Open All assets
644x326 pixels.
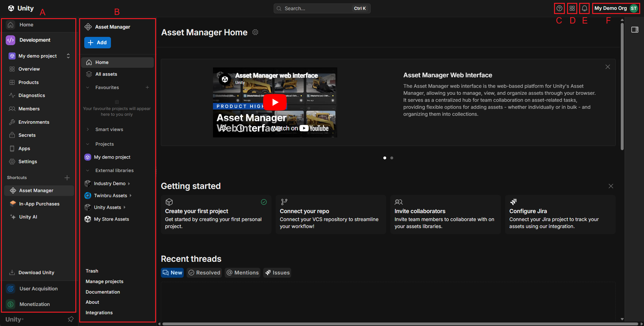point(117,74)
